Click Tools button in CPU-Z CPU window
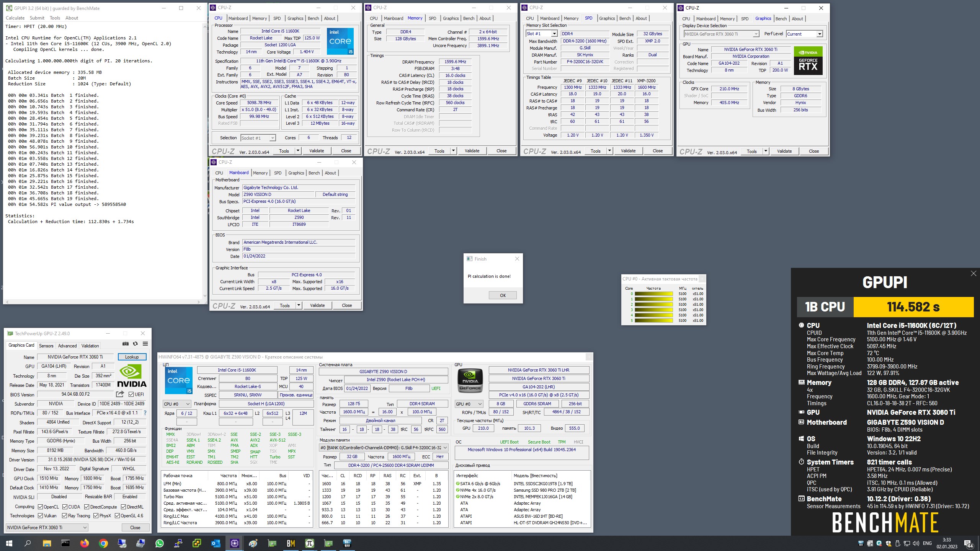Image resolution: width=980 pixels, height=551 pixels. click(284, 151)
